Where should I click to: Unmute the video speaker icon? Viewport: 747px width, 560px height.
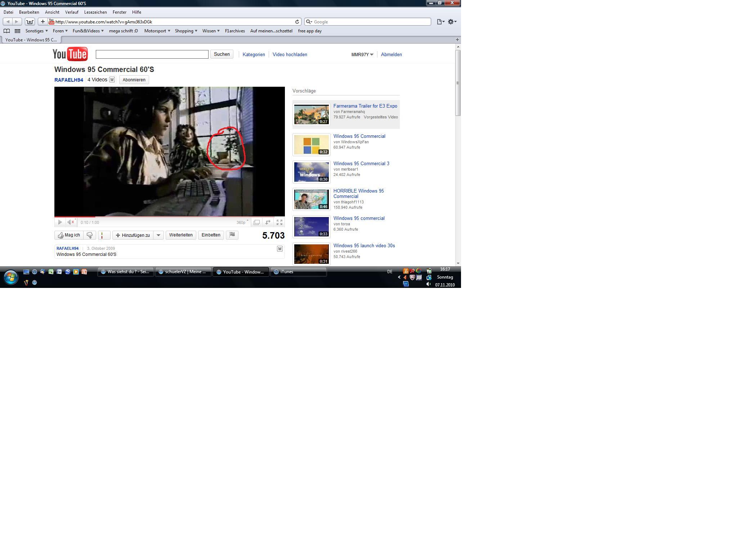(71, 222)
